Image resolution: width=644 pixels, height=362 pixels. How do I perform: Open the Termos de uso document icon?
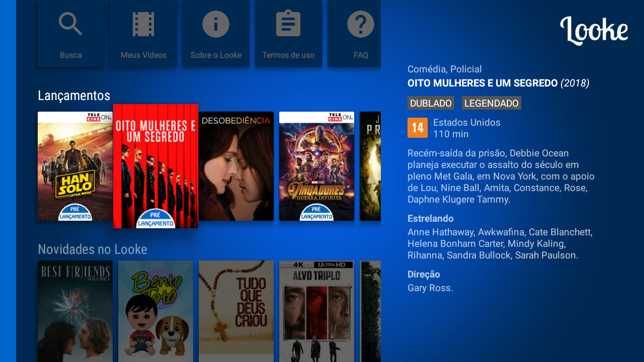pyautogui.click(x=288, y=24)
